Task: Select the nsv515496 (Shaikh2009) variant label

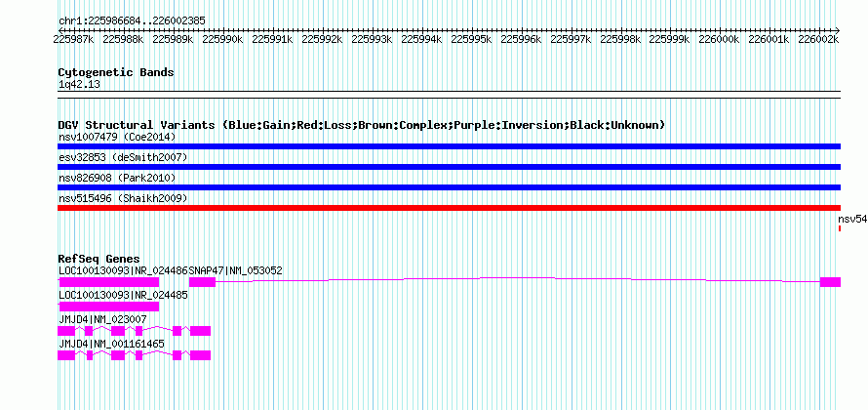Action: tap(123, 198)
